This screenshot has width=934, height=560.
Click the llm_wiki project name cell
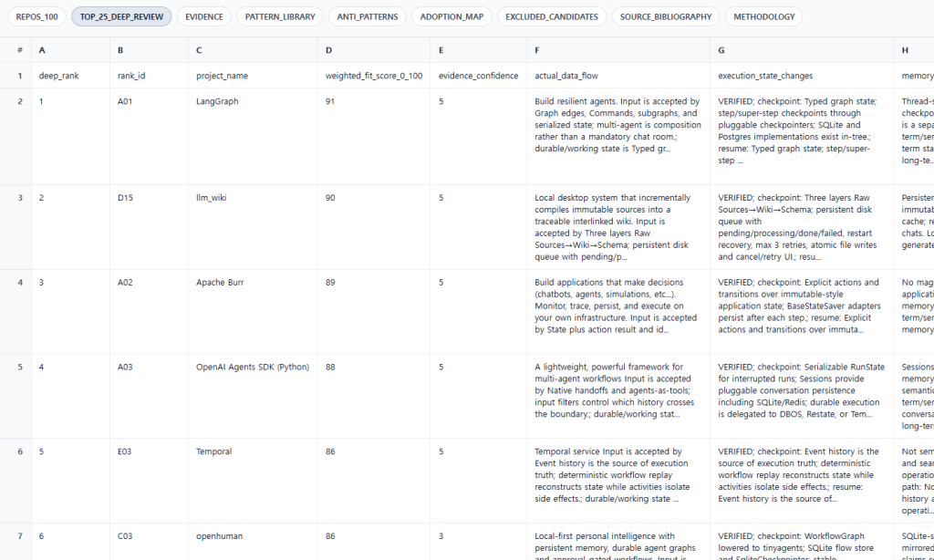[253, 227]
